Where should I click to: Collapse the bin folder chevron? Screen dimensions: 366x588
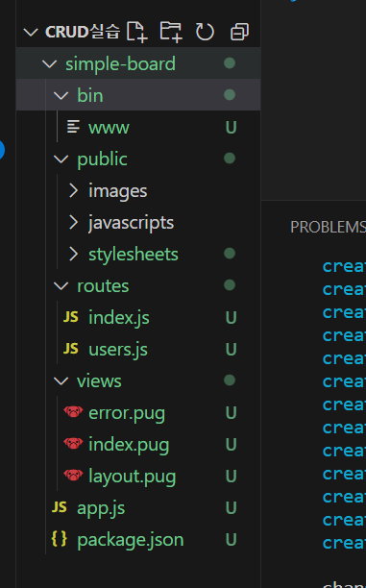point(61,95)
